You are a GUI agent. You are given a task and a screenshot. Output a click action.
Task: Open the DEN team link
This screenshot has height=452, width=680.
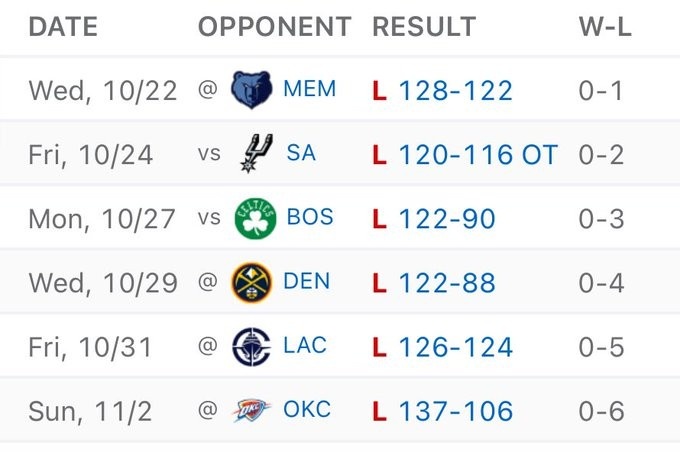[306, 282]
